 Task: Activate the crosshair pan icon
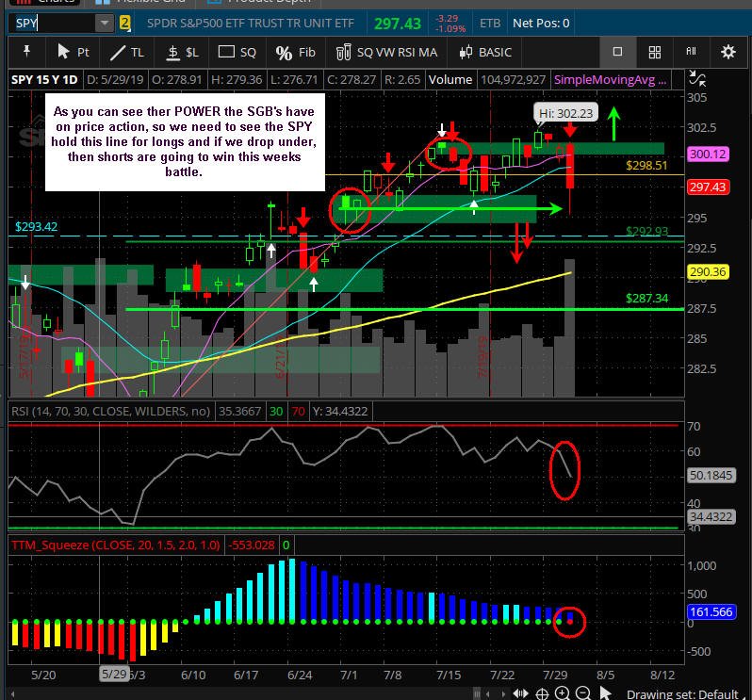coord(542,693)
